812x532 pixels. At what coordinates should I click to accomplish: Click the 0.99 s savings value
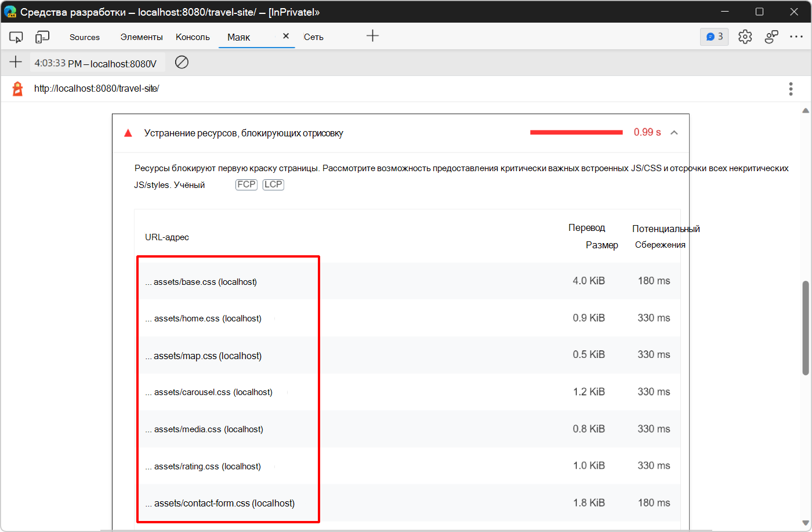point(647,132)
